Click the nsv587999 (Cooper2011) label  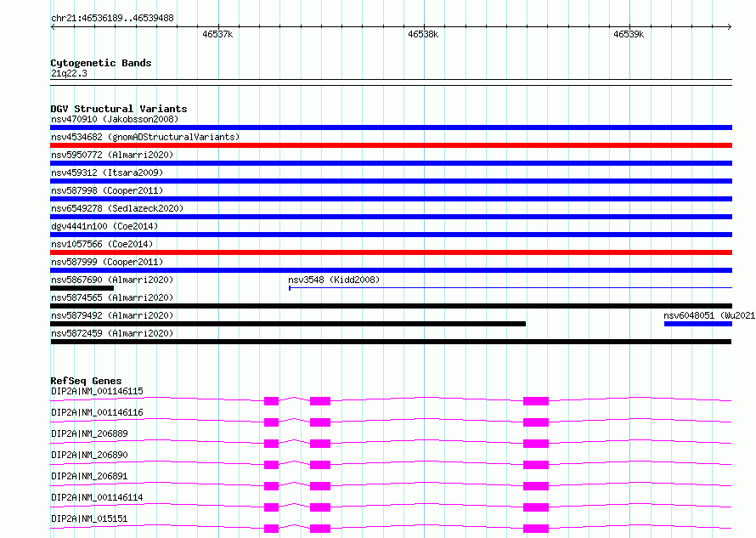click(107, 262)
